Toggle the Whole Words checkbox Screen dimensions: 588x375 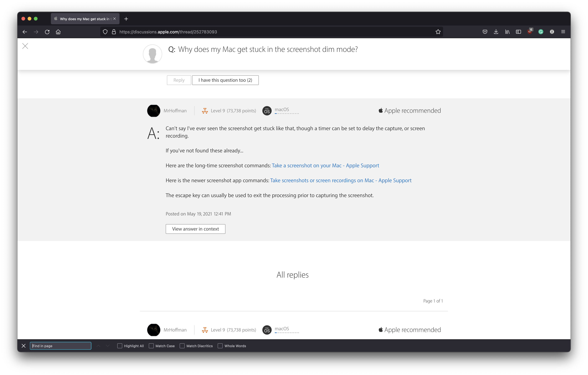220,346
